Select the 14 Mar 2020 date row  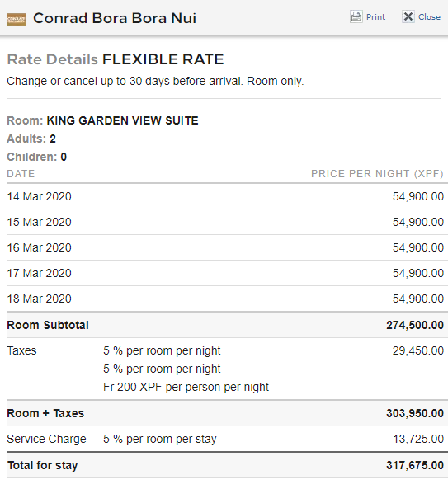pos(225,196)
